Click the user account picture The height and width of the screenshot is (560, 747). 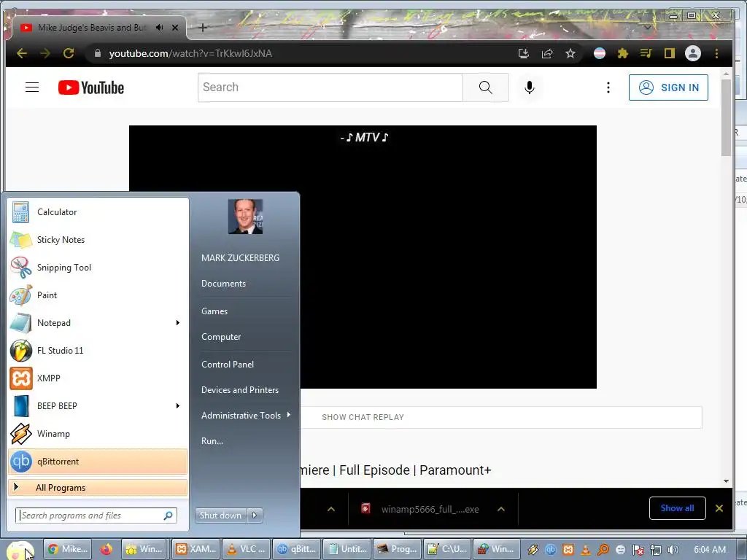click(x=245, y=217)
